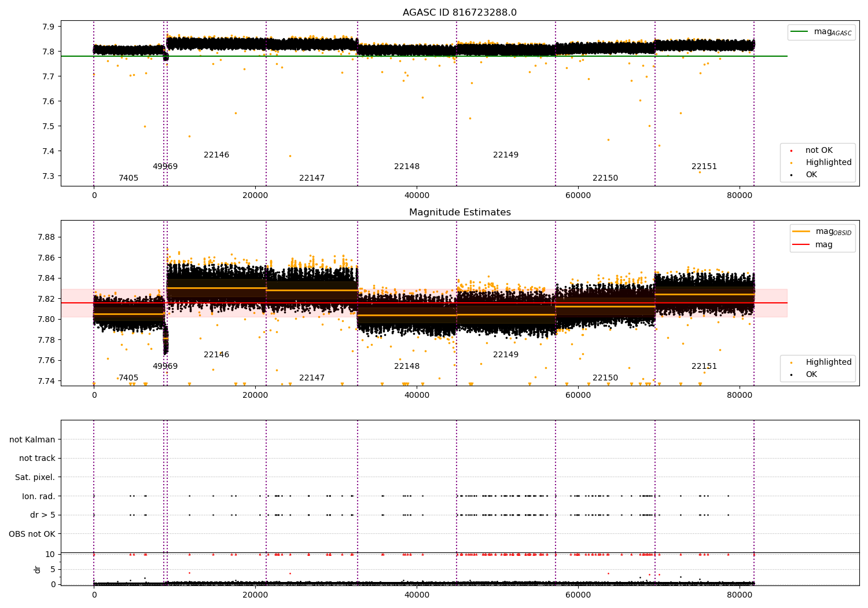Click the 7.3 y-axis tick of top plot
The height and width of the screenshot is (608, 868).
point(49,176)
